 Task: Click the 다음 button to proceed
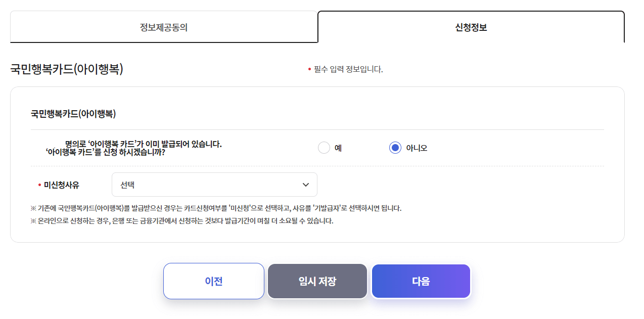(421, 281)
